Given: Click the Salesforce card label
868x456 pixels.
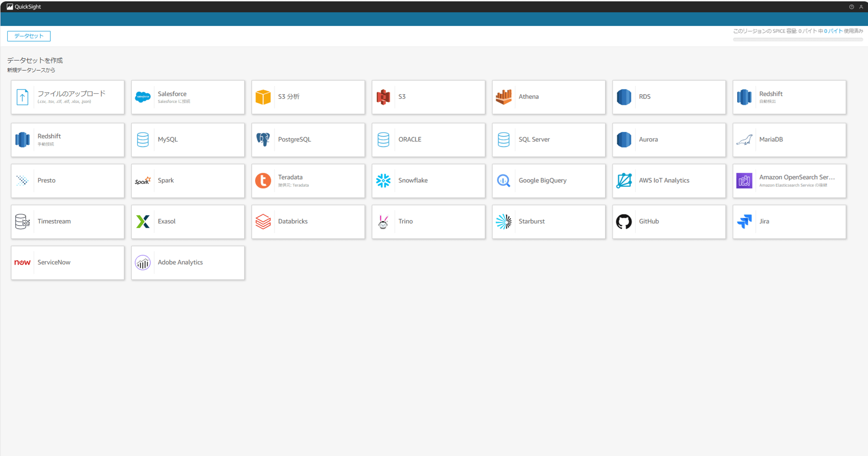Looking at the screenshot, I should pyautogui.click(x=172, y=94).
